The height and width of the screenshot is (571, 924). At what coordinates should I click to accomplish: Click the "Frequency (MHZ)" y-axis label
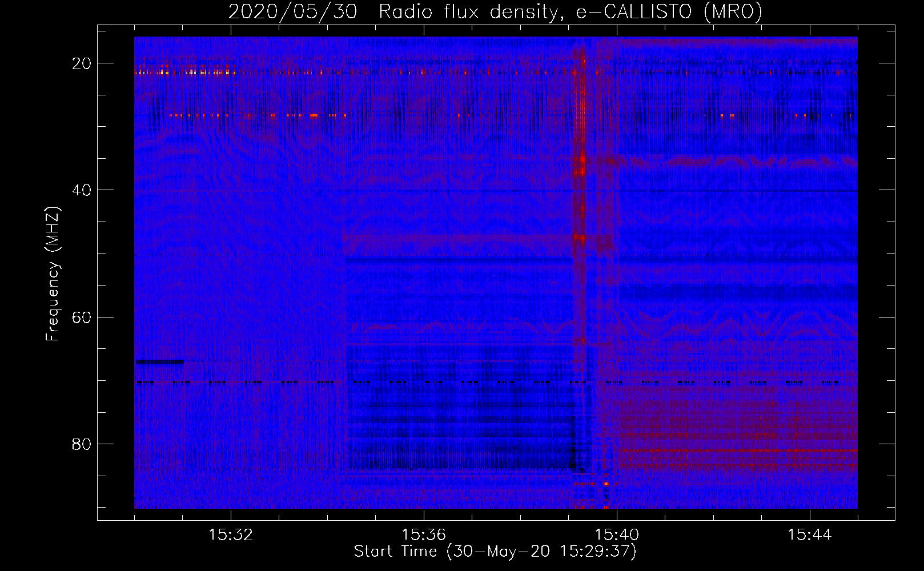[53, 274]
